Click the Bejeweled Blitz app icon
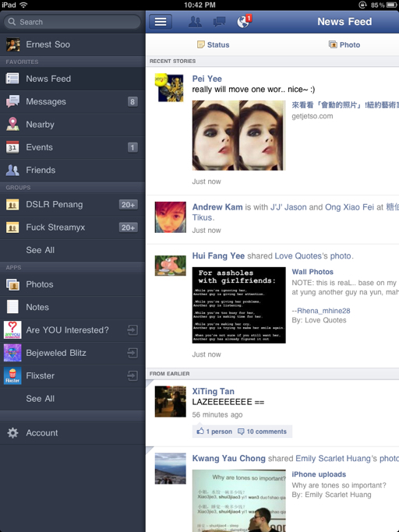Screen dimensions: 399x532 pos(12,353)
